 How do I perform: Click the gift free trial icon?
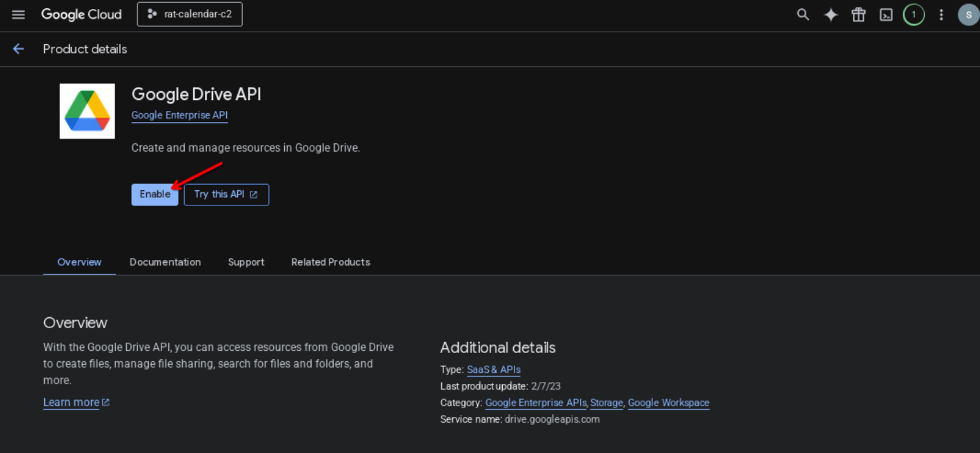point(859,14)
